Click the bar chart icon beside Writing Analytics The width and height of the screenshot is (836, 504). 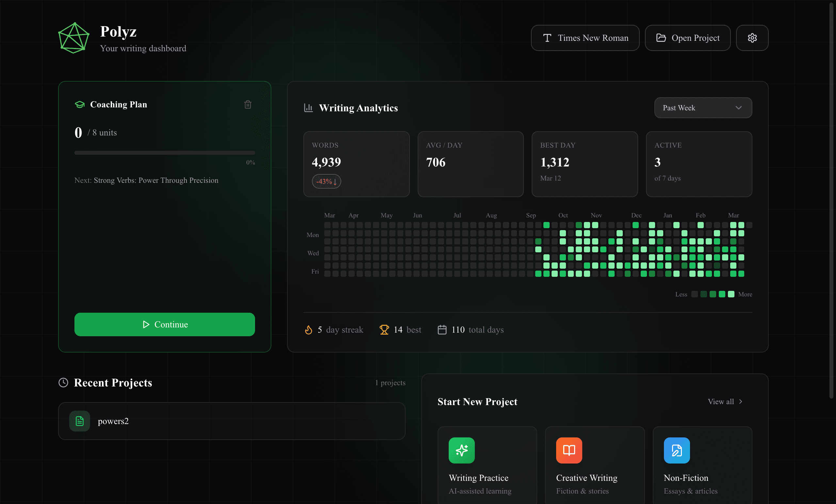(308, 108)
